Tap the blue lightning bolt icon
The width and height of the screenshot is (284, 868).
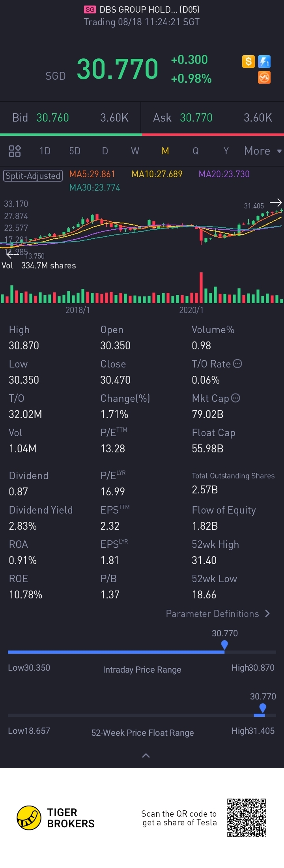point(264,62)
